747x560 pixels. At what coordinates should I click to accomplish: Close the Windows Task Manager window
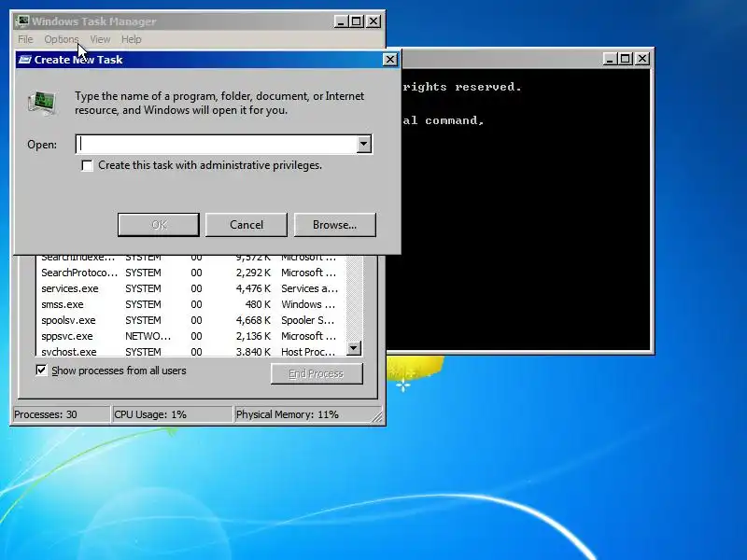[373, 21]
